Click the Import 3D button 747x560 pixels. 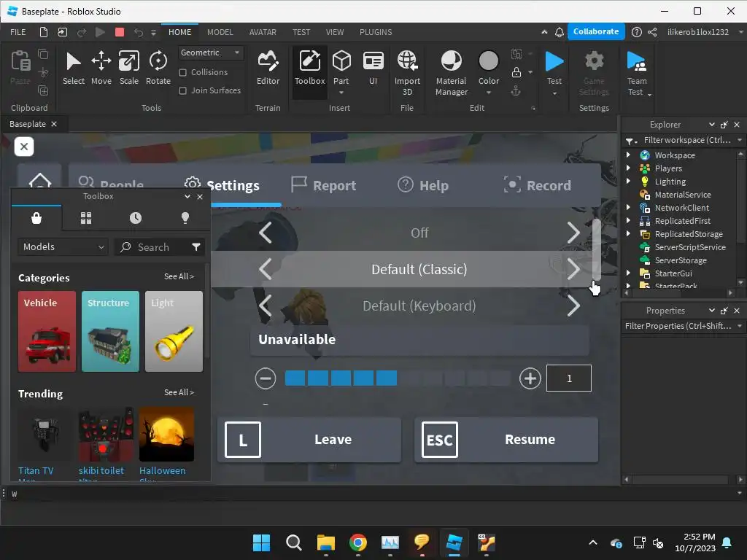(407, 72)
